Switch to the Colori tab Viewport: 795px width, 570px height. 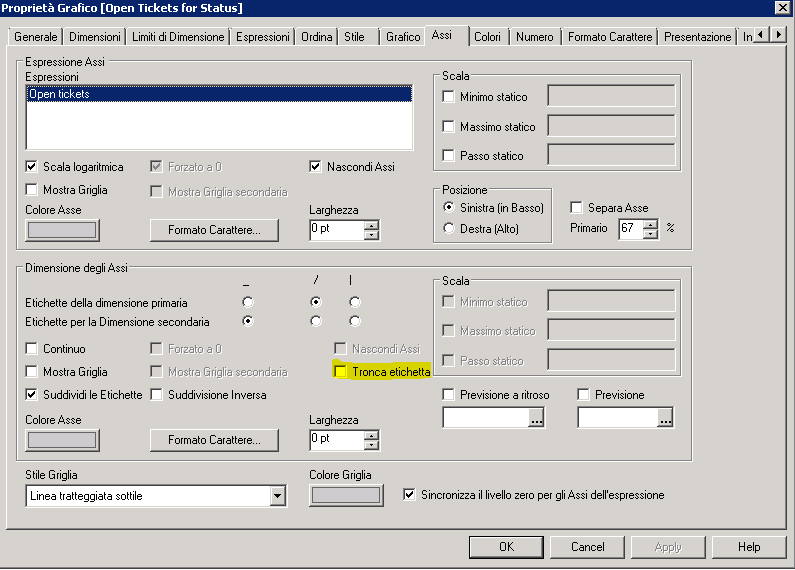pos(487,37)
